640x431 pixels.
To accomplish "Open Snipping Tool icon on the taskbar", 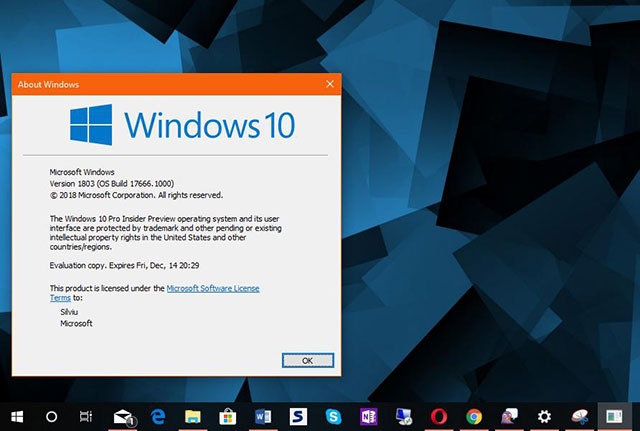I will pyautogui.click(x=580, y=417).
